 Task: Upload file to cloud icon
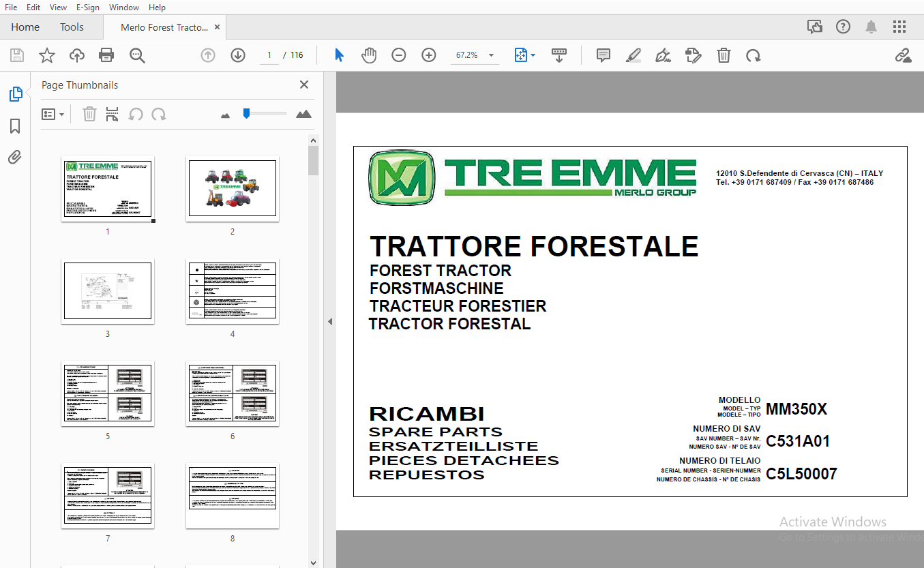point(77,56)
